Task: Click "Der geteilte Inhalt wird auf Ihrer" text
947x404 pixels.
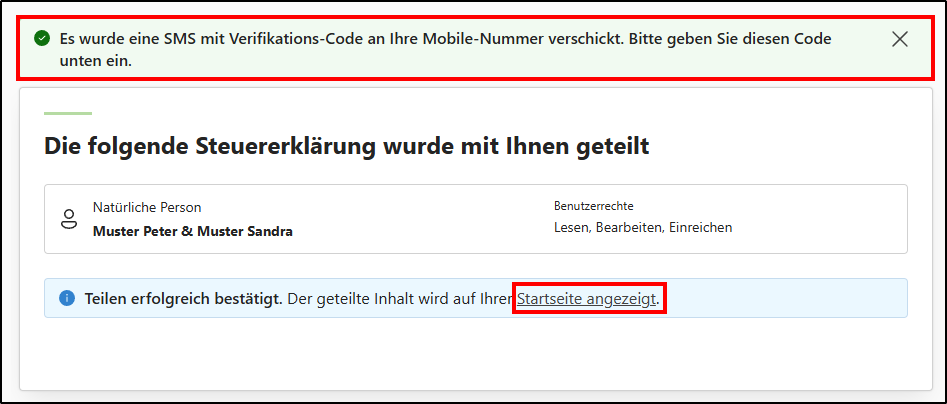Action: [x=400, y=298]
